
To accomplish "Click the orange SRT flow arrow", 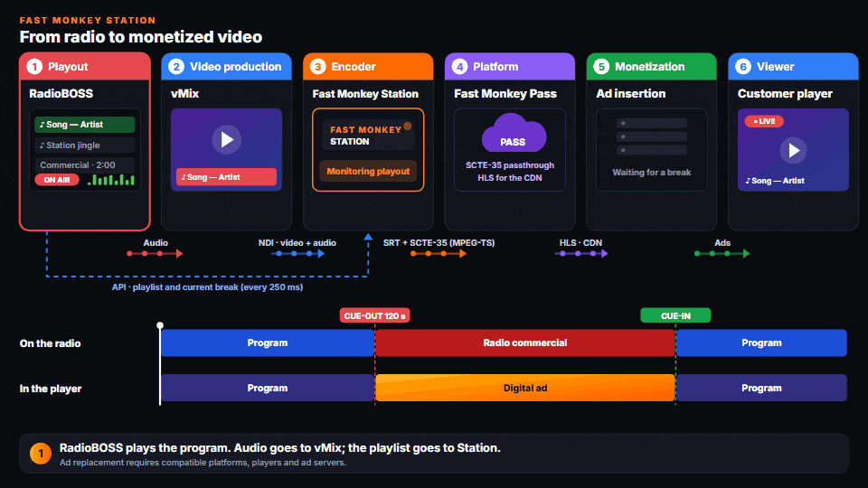I will pyautogui.click(x=439, y=253).
